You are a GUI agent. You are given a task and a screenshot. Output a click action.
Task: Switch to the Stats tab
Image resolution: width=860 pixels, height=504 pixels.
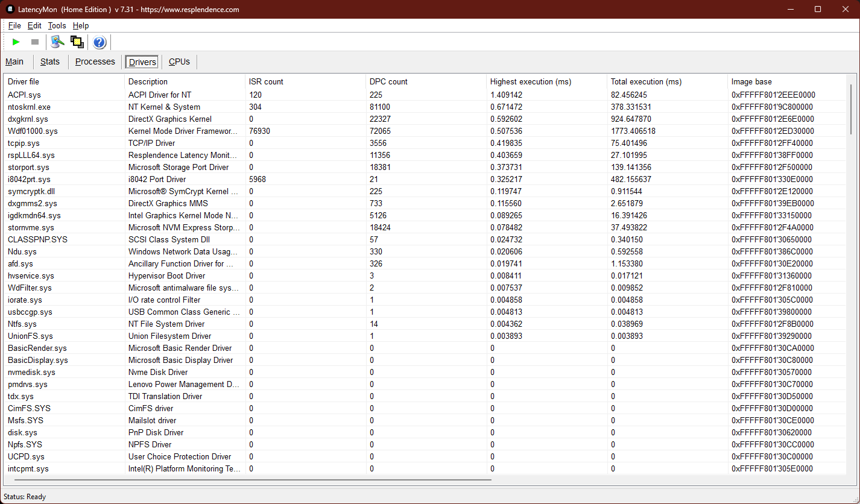pos(50,61)
